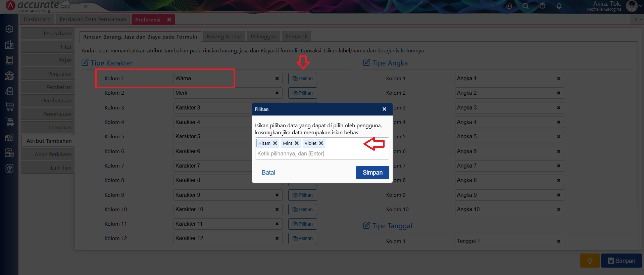The height and width of the screenshot is (275, 644).
Task: Select the Akun Perkiraan preference menu
Action: (x=48, y=154)
